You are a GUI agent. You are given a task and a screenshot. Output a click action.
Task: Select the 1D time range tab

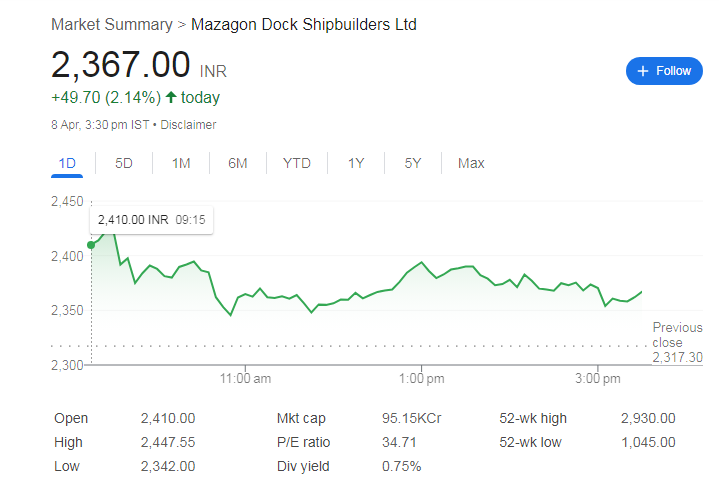pos(67,163)
